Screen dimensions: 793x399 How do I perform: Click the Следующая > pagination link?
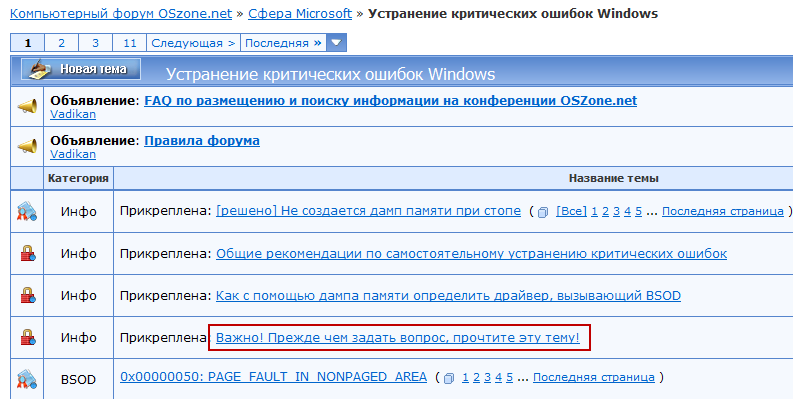coord(193,43)
